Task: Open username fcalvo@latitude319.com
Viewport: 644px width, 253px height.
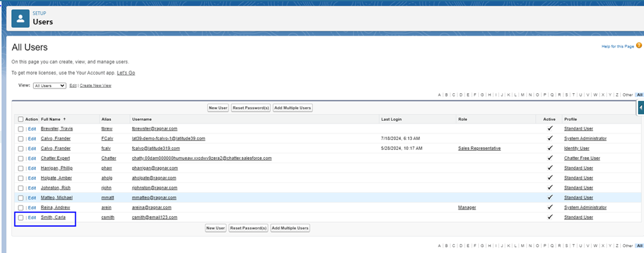Action: (156, 148)
